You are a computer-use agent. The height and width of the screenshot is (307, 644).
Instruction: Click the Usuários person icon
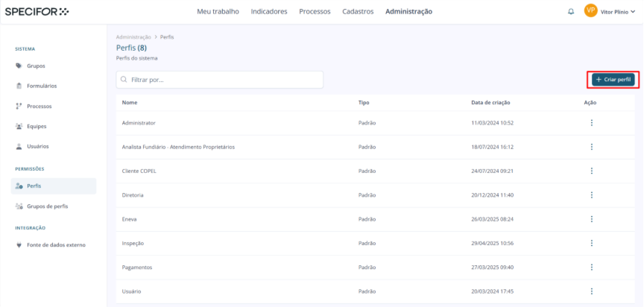point(19,146)
